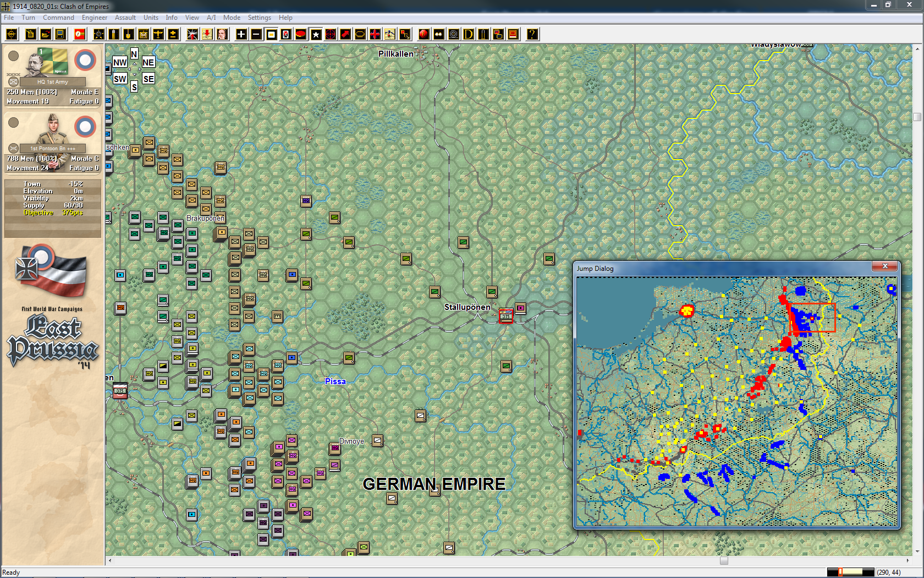Open the Settings menu
The width and height of the screenshot is (924, 578).
259,18
